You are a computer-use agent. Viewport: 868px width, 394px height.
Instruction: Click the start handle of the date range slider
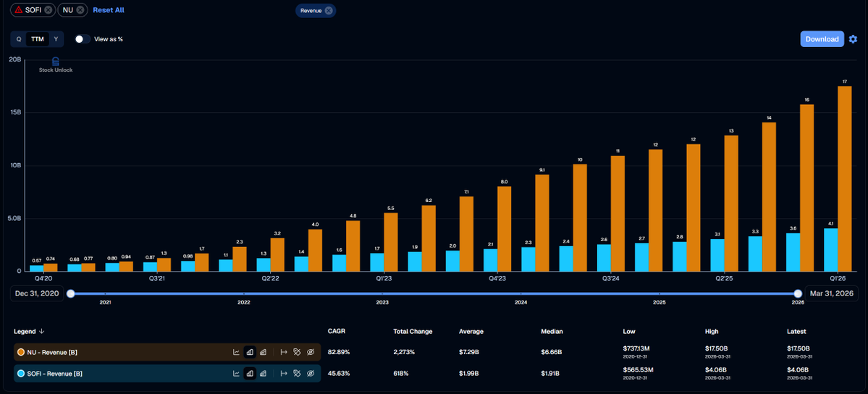(70, 294)
